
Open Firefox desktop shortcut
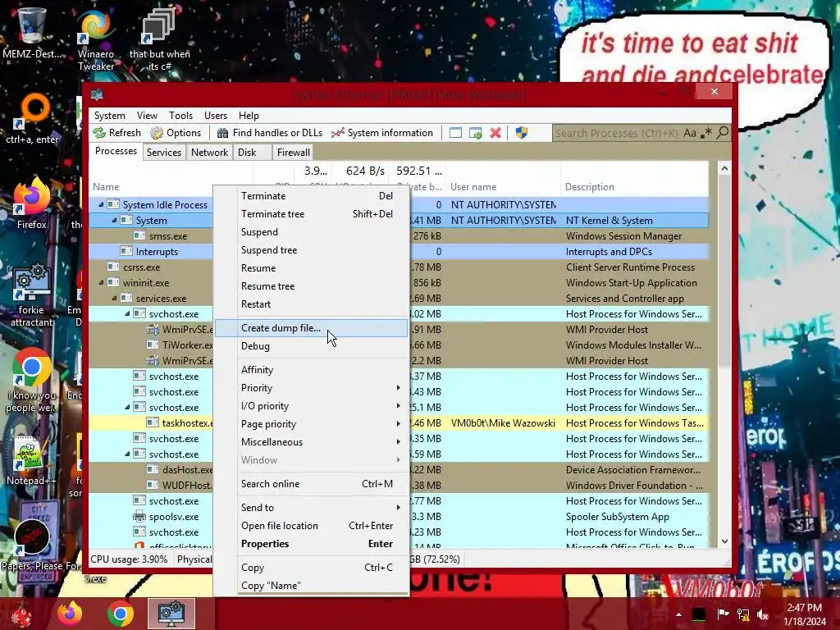click(x=32, y=203)
